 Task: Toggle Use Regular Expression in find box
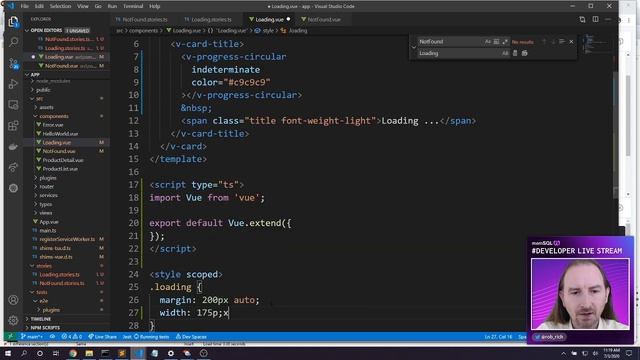[505, 42]
